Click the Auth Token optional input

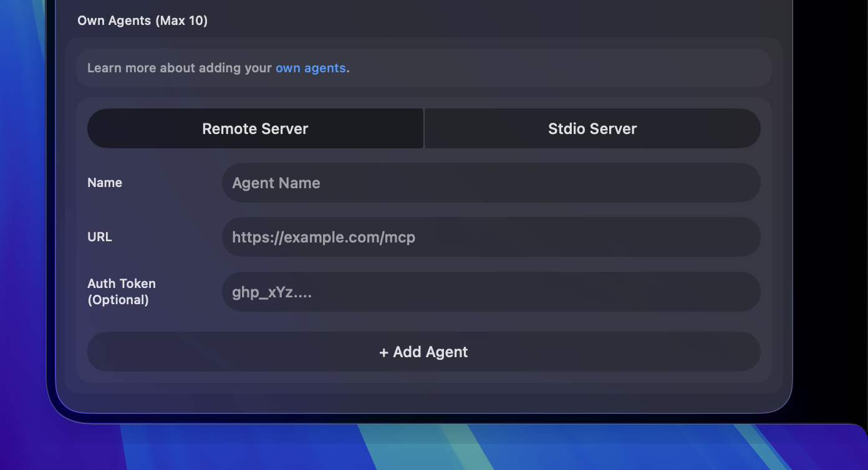(x=491, y=292)
